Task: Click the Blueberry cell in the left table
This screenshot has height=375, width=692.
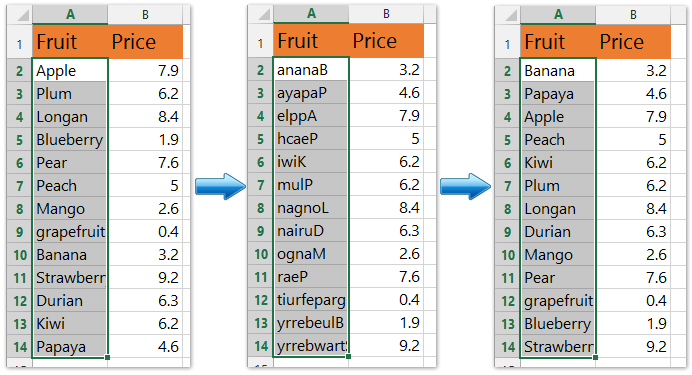Action: (x=70, y=140)
